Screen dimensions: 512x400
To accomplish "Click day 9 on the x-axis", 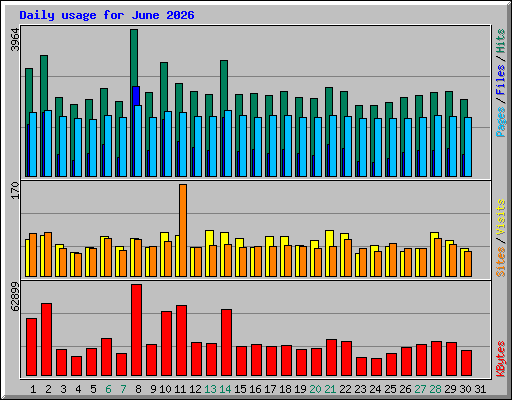I will click(x=153, y=389).
